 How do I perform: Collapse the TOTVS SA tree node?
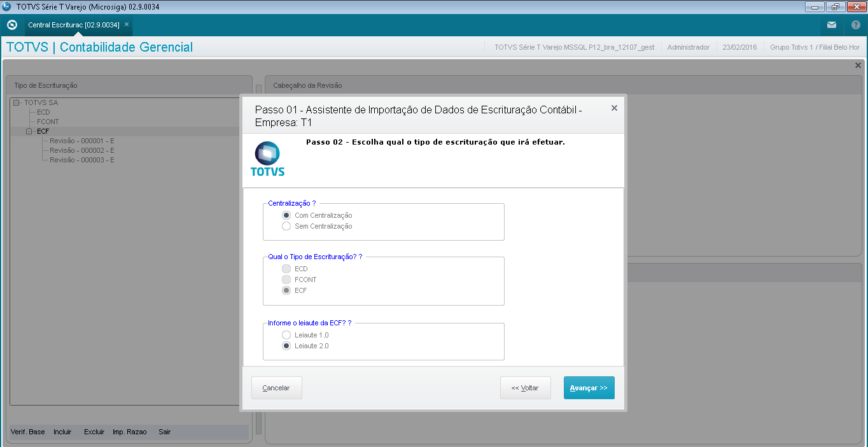(16, 103)
